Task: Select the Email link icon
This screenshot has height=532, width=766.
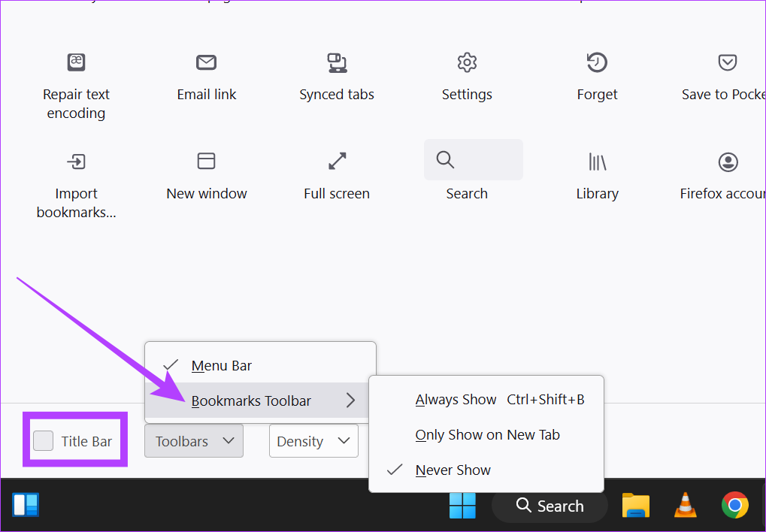Action: click(206, 62)
